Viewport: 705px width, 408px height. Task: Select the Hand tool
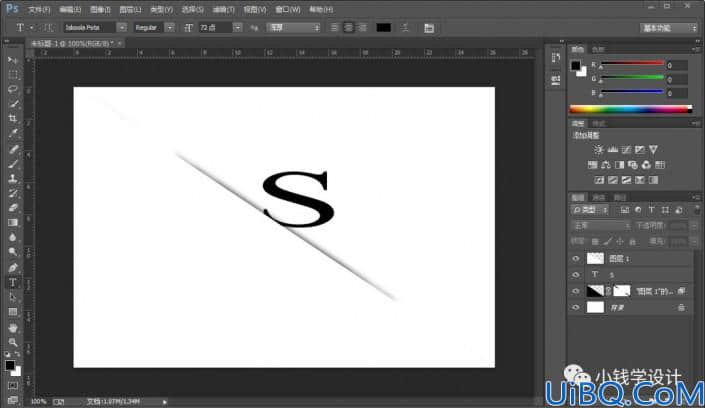pyautogui.click(x=13, y=327)
